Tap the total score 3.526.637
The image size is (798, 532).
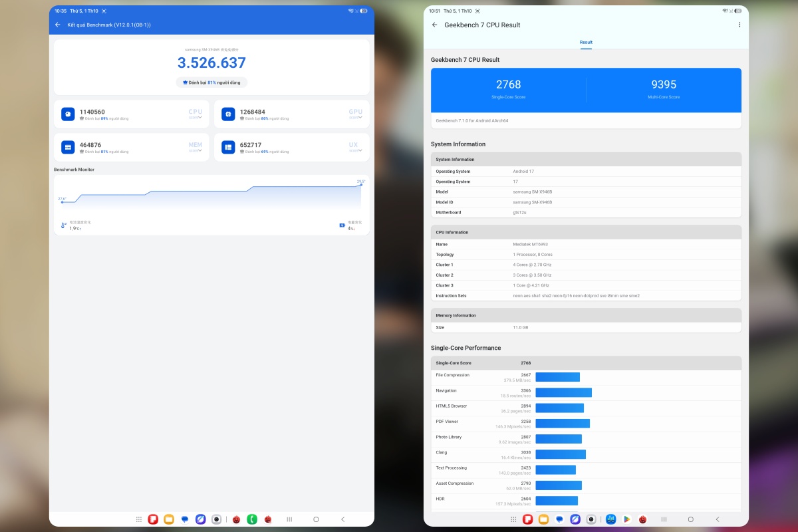click(x=211, y=63)
